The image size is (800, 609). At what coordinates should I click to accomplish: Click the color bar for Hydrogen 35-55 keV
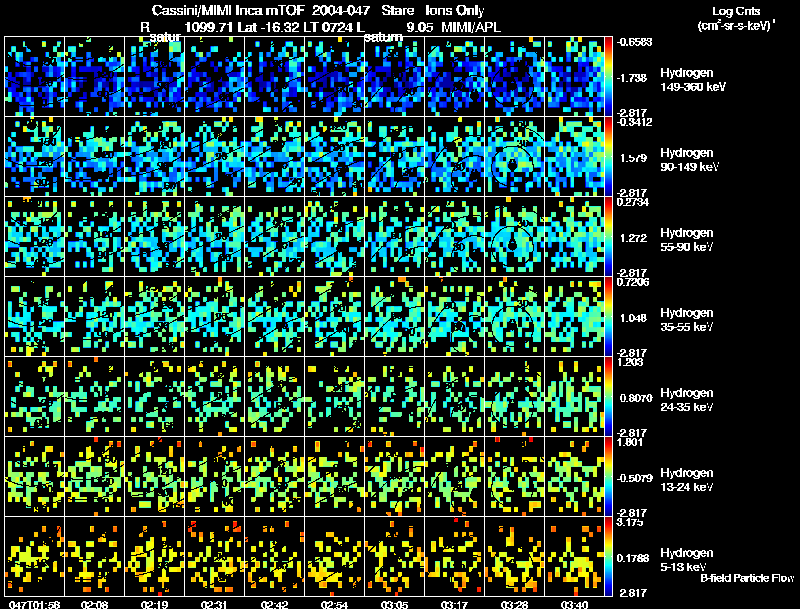(x=608, y=316)
